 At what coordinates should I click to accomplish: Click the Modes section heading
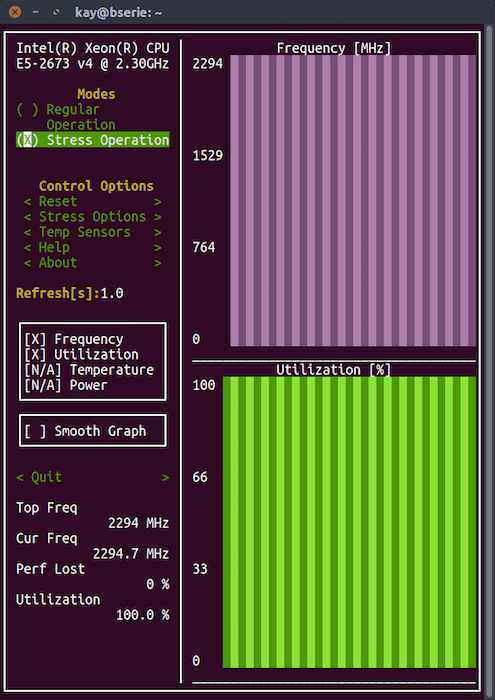(x=96, y=94)
